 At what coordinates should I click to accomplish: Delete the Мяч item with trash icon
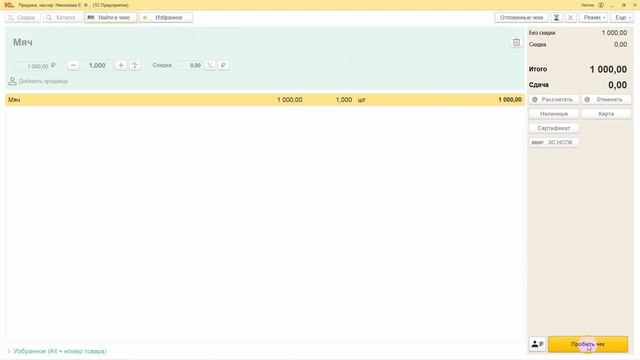516,42
